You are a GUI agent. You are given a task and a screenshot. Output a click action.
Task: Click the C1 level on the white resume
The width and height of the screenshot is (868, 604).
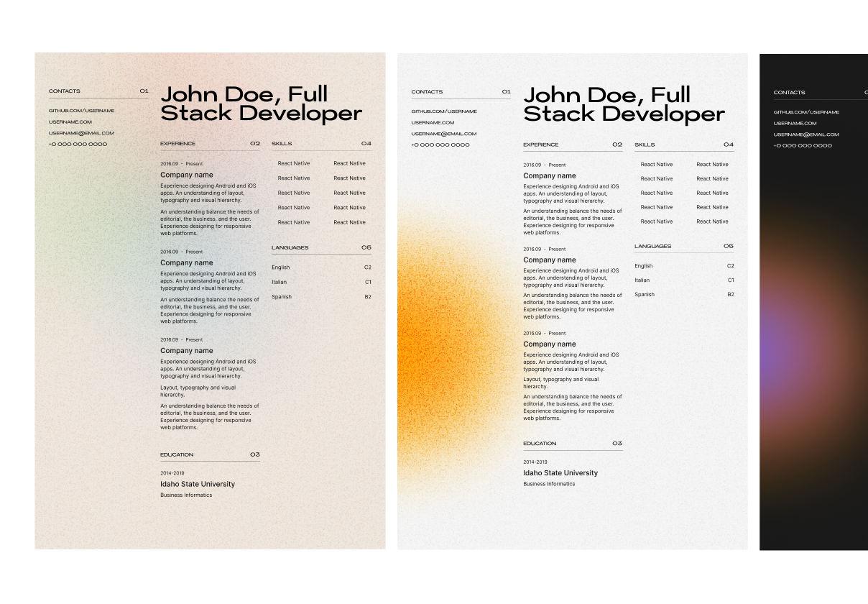pyautogui.click(x=731, y=280)
